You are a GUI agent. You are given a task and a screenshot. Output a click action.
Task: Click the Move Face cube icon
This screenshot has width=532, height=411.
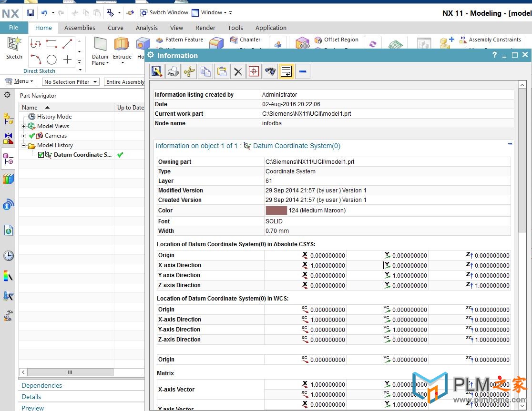[x=302, y=43]
